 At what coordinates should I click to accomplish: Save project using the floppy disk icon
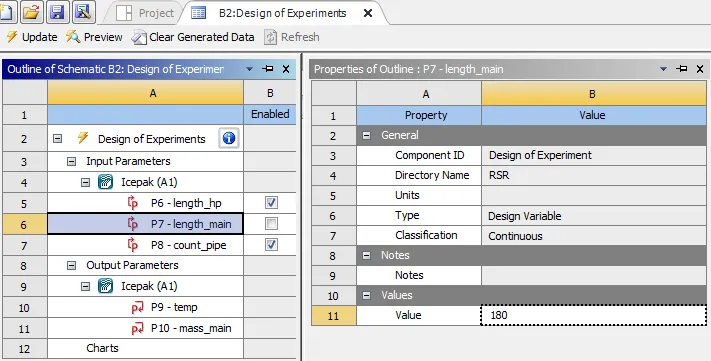(x=57, y=12)
